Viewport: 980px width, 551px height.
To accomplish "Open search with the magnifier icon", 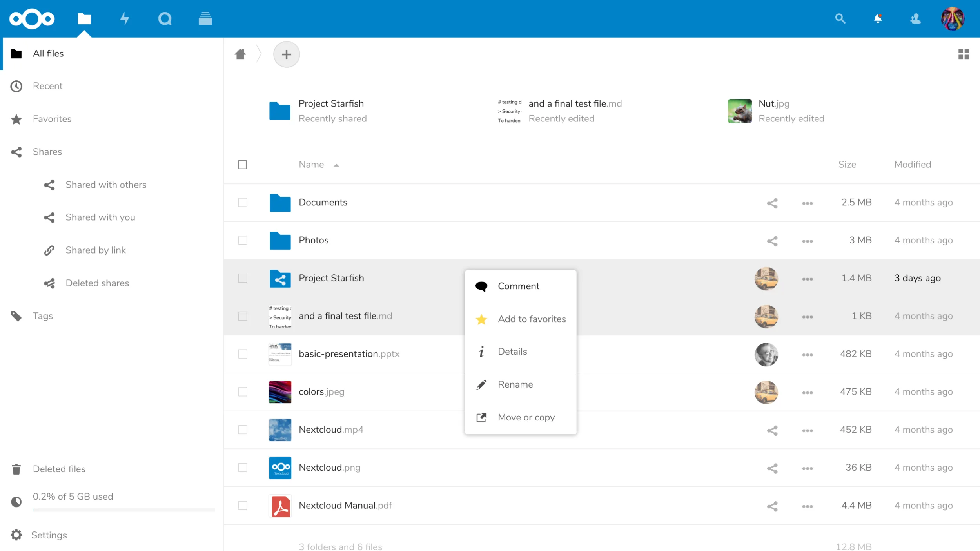I will (840, 18).
